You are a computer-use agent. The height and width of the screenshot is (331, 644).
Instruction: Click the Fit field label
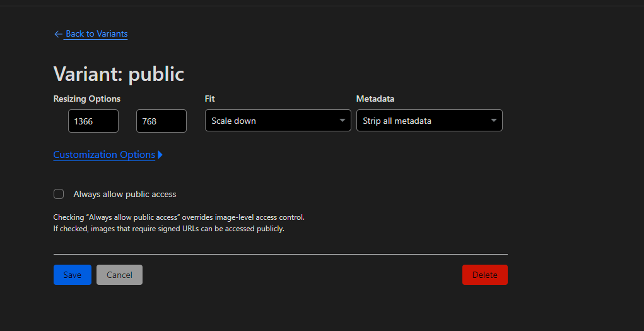[x=210, y=99]
